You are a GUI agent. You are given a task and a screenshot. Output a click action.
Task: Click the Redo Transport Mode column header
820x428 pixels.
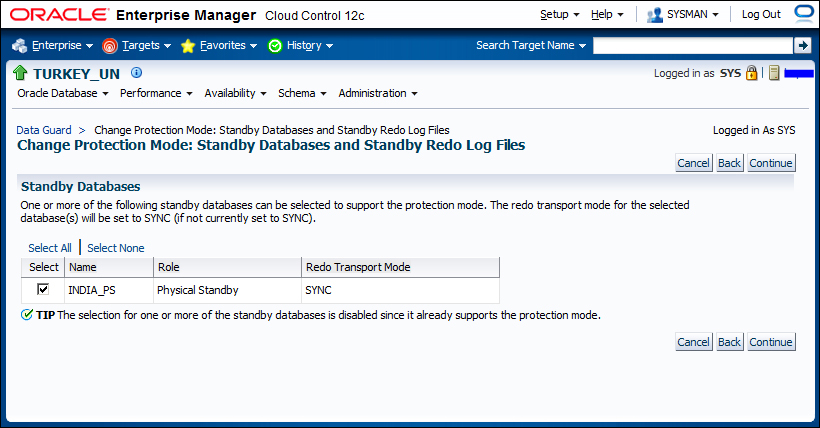coord(401,267)
